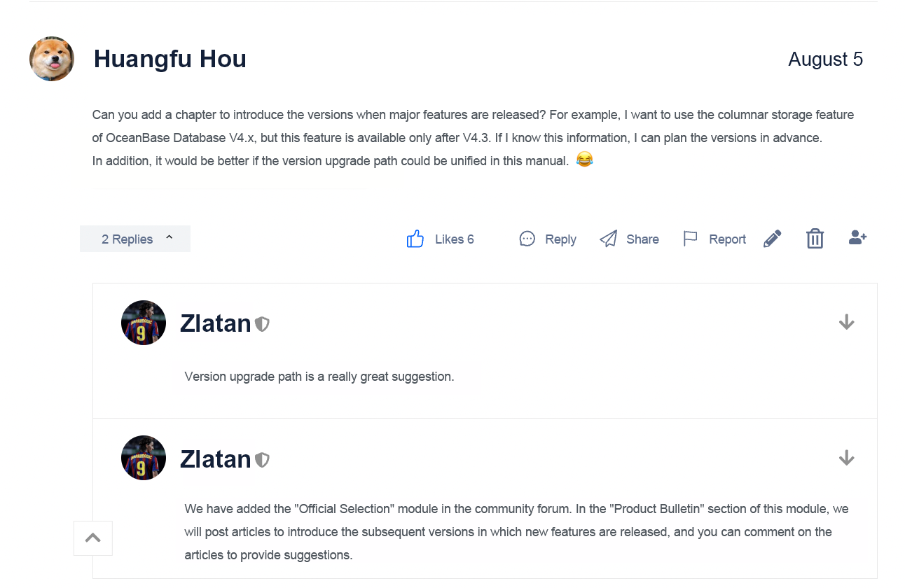Screen dimensions: 905x588
Task: Click the pencil edit comment icon
Action: pyautogui.click(x=772, y=239)
